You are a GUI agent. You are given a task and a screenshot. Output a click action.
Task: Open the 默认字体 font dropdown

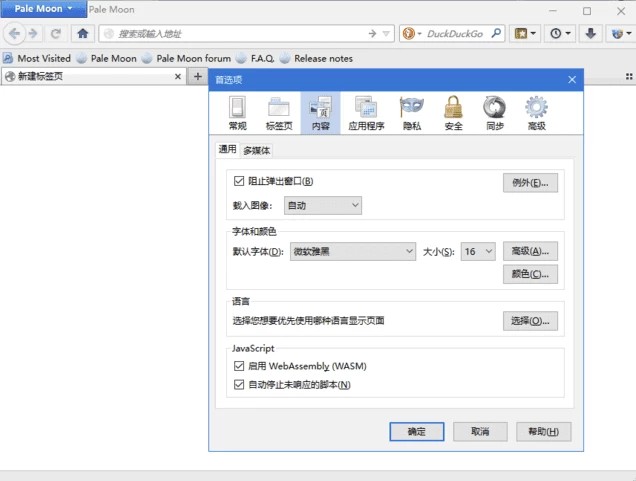pos(352,252)
